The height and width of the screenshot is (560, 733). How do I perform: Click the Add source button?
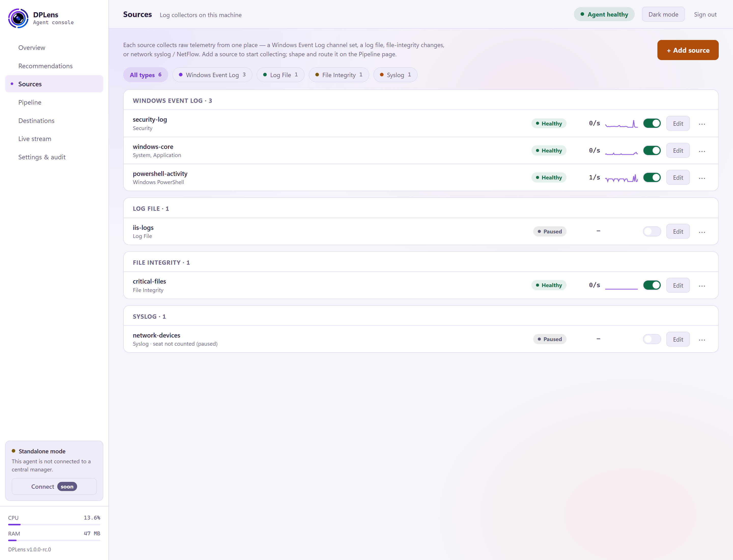coord(688,50)
